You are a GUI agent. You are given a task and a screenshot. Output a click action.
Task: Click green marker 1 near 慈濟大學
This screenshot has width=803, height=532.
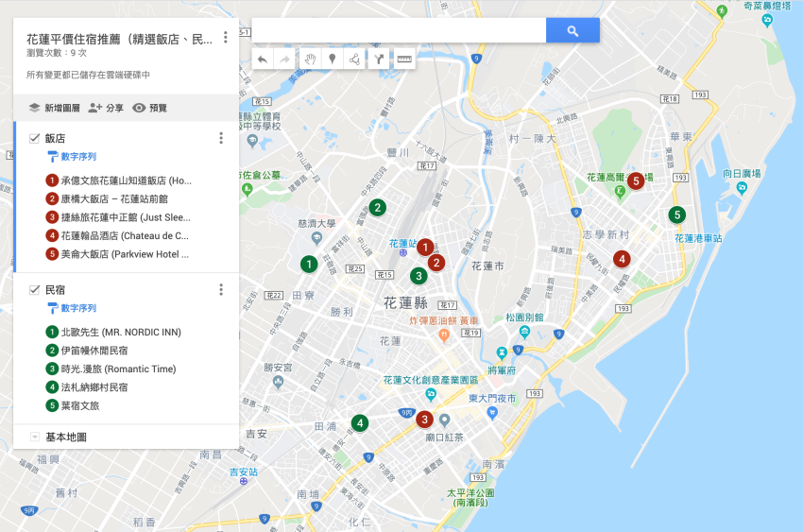pyautogui.click(x=309, y=265)
